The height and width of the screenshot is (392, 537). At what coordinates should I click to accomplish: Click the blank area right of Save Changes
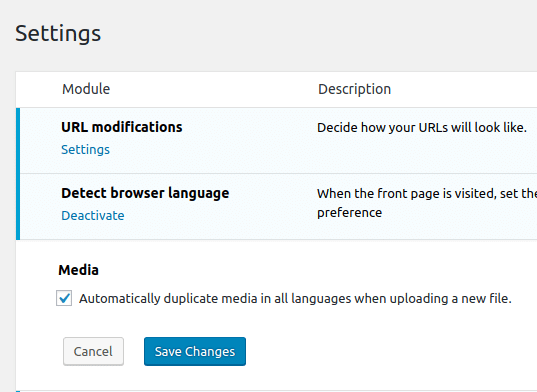[x=377, y=351]
